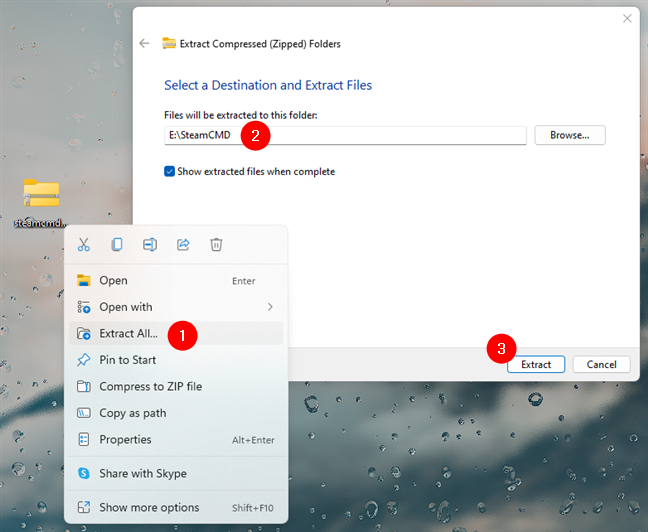This screenshot has height=532, width=648.
Task: Choose Pin to Start
Action: 176,360
